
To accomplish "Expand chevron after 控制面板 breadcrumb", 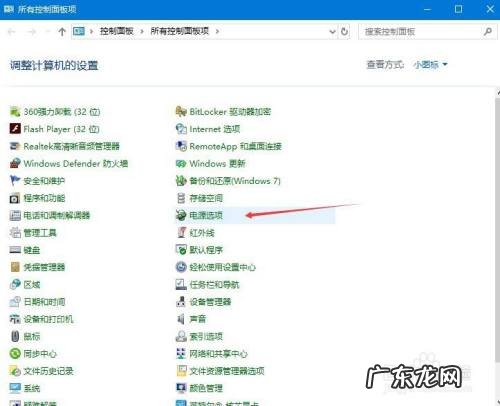I will pos(142,31).
